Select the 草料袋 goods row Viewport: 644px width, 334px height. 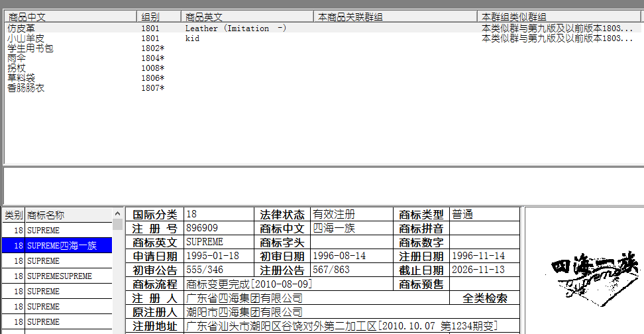(x=323, y=78)
